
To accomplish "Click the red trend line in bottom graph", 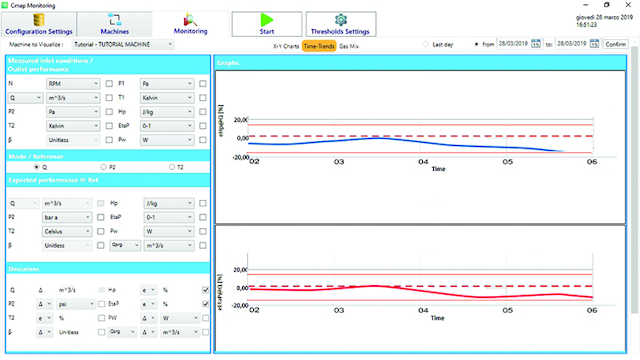I will tap(420, 291).
